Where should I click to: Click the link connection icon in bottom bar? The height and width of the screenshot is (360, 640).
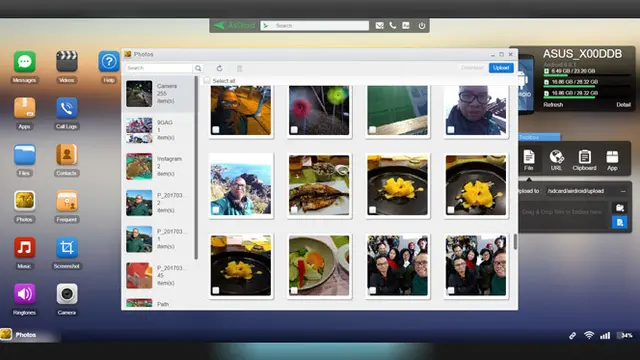(x=573, y=336)
